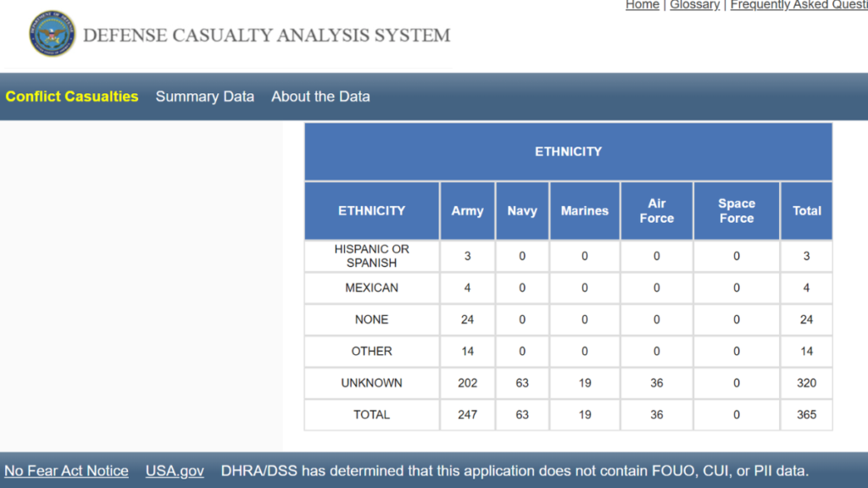Click the MEXICAN ethnicity row label
Screen dimensions: 868x488
click(x=371, y=288)
